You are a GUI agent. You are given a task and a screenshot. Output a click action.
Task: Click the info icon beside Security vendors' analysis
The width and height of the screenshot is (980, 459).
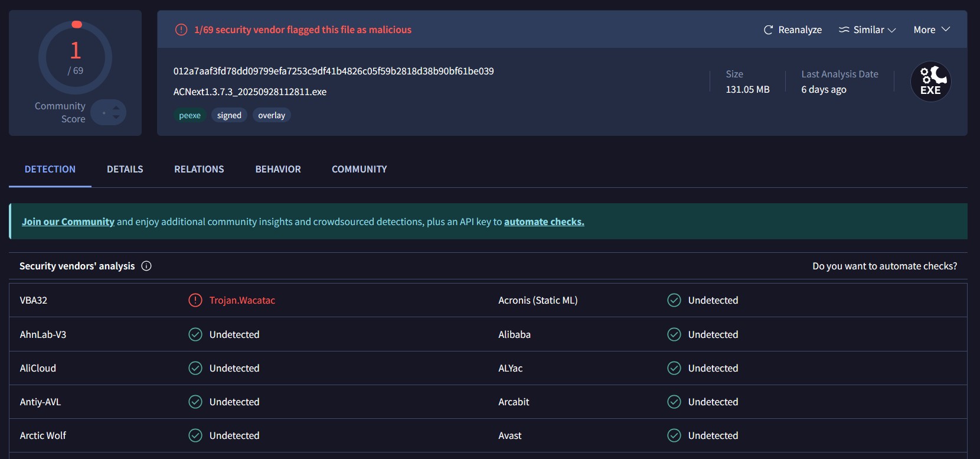click(146, 266)
